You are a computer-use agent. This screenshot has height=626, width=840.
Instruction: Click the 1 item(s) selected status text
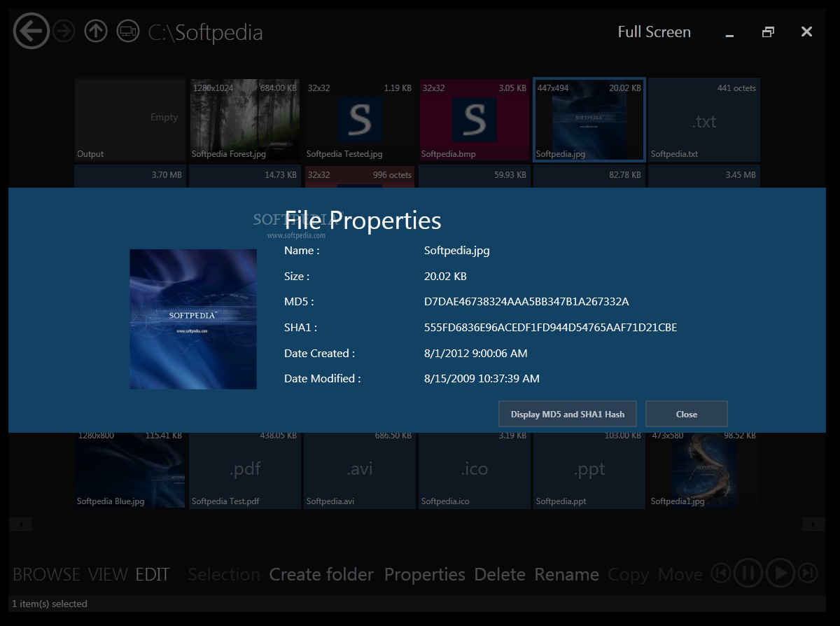tap(50, 604)
